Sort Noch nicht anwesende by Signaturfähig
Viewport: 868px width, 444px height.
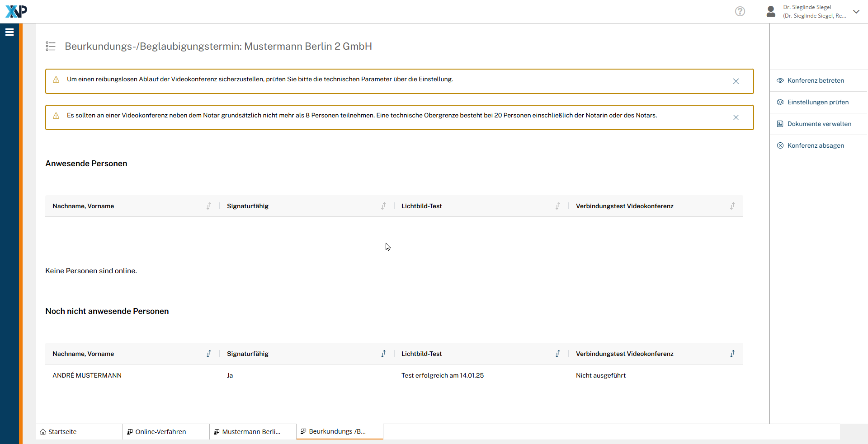pyautogui.click(x=383, y=354)
